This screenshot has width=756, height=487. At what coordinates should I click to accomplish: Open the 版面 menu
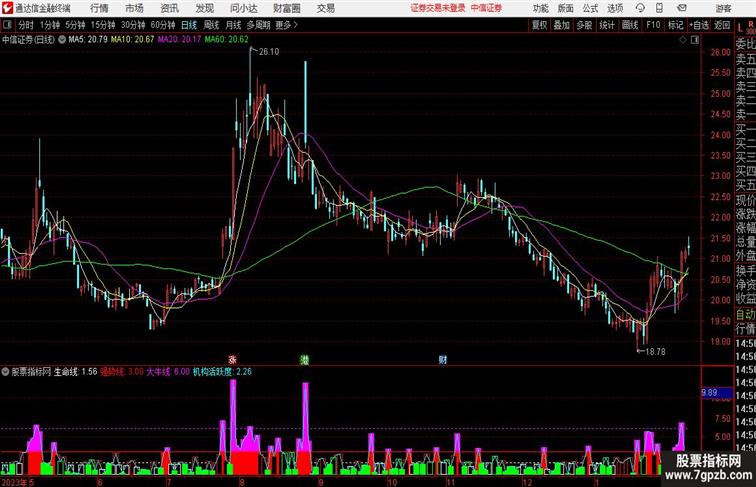click(x=566, y=8)
